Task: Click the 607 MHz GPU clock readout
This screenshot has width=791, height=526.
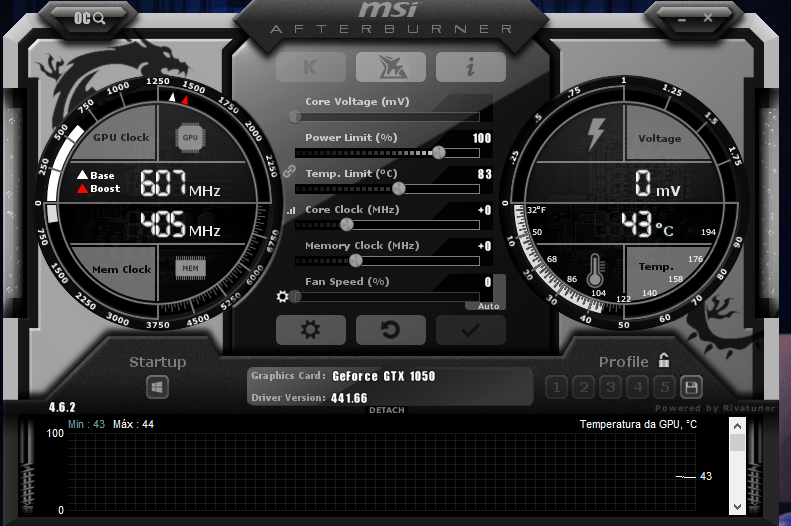Action: click(180, 183)
